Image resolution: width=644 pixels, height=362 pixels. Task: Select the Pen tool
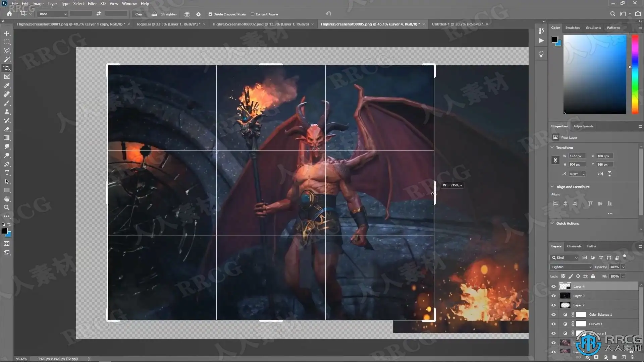7,164
